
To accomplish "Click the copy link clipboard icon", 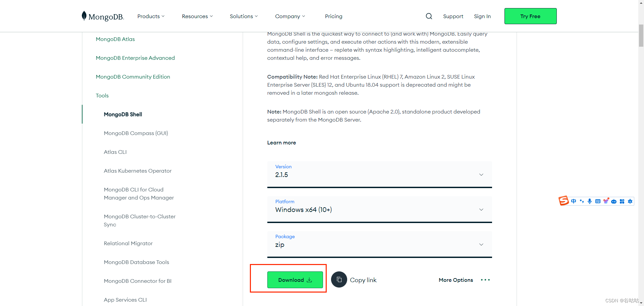I will click(x=339, y=279).
